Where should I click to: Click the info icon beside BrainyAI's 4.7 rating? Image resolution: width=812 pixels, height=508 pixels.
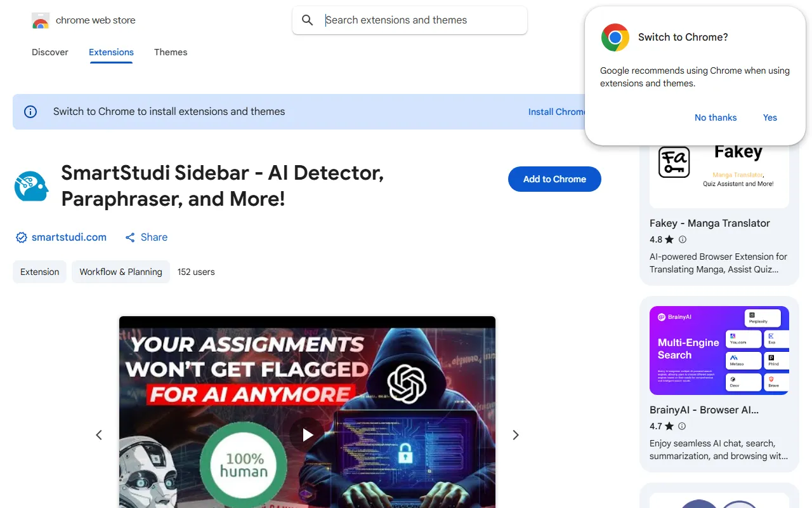pyautogui.click(x=683, y=426)
